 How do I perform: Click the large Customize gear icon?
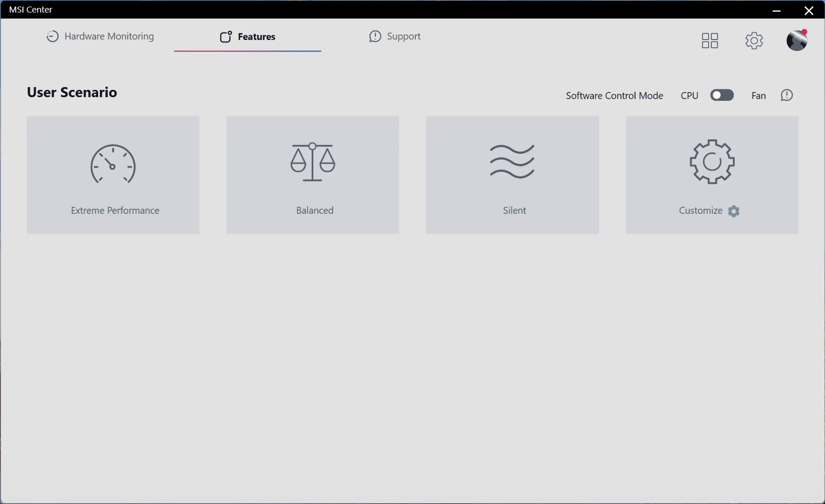[x=712, y=162]
